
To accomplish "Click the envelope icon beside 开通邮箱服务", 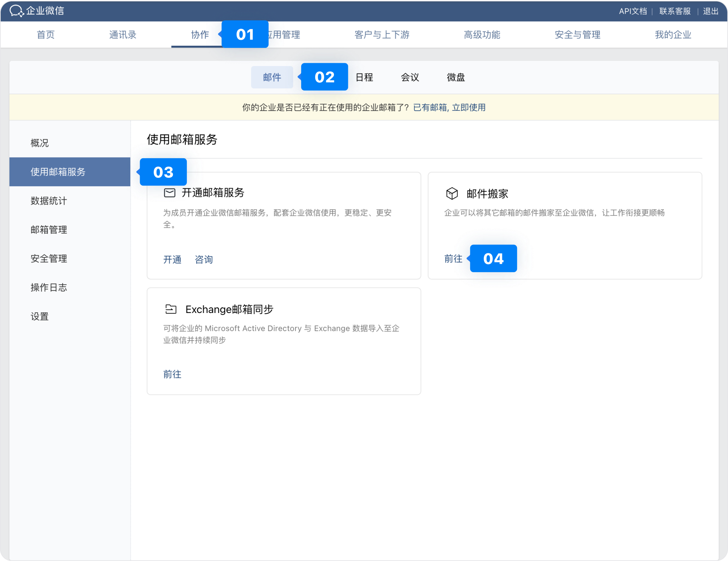I will point(169,193).
